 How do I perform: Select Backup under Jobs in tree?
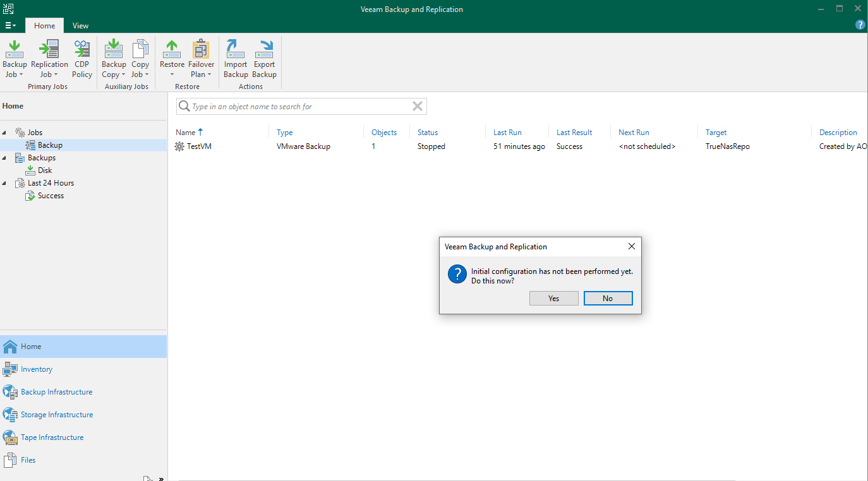click(50, 145)
